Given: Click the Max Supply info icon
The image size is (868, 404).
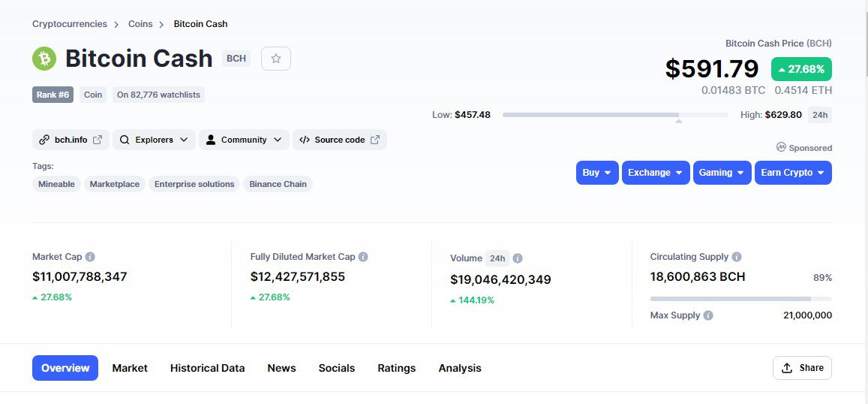Looking at the screenshot, I should (x=708, y=315).
